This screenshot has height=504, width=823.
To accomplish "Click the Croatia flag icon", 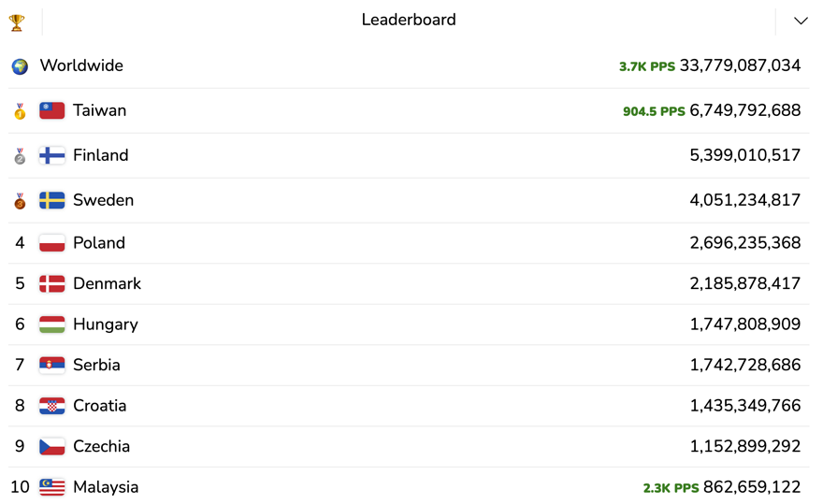I will pyautogui.click(x=52, y=406).
